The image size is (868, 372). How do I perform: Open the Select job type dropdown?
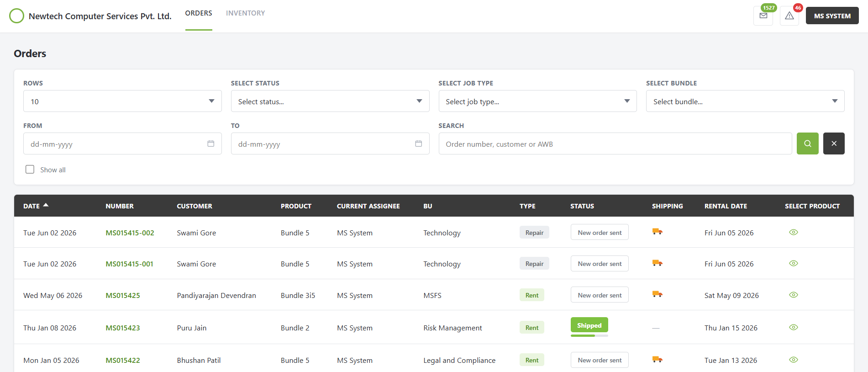click(537, 101)
